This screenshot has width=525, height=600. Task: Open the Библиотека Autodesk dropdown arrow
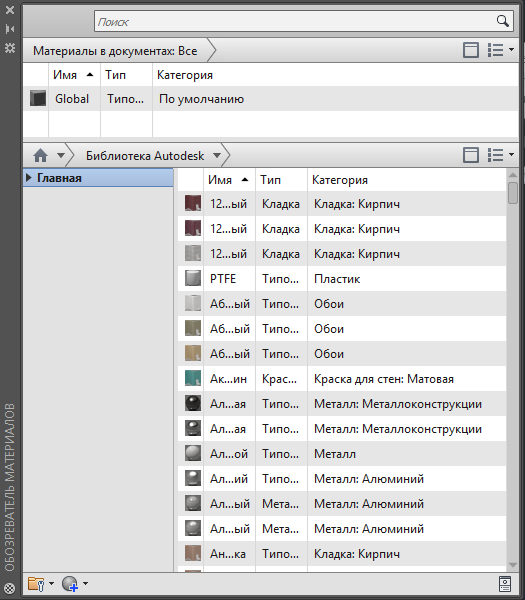tap(217, 155)
